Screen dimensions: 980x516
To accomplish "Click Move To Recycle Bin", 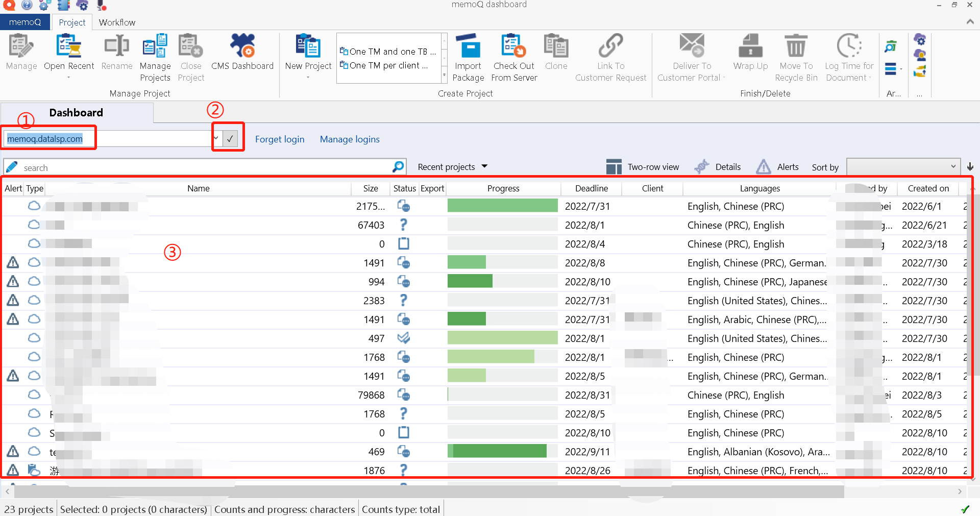I will point(796,57).
